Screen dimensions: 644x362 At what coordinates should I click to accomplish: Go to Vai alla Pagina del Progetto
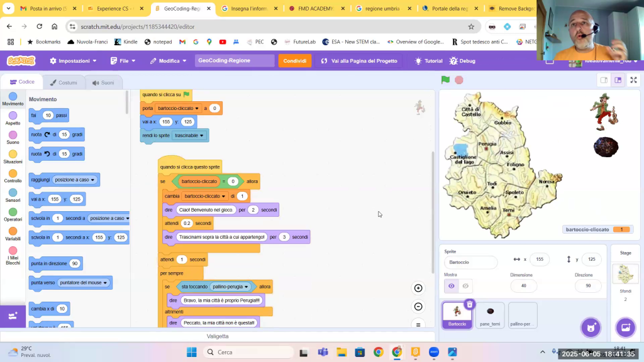(359, 61)
